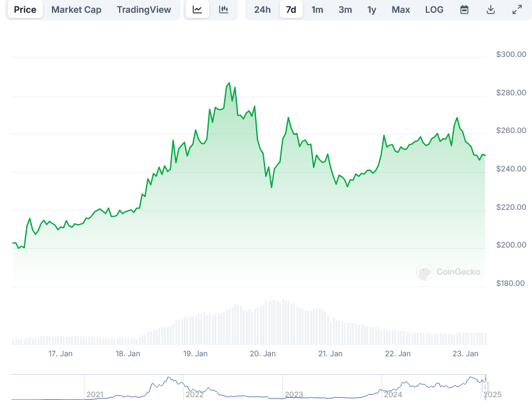
Task: Select the 3m time range
Action: (344, 10)
